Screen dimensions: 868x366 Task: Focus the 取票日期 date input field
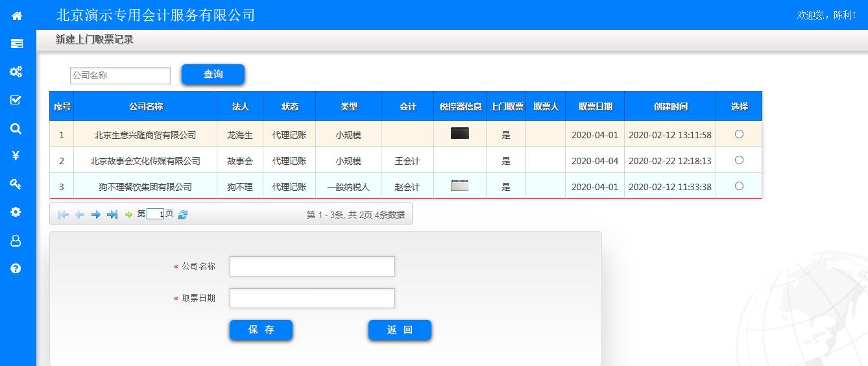[x=312, y=298]
